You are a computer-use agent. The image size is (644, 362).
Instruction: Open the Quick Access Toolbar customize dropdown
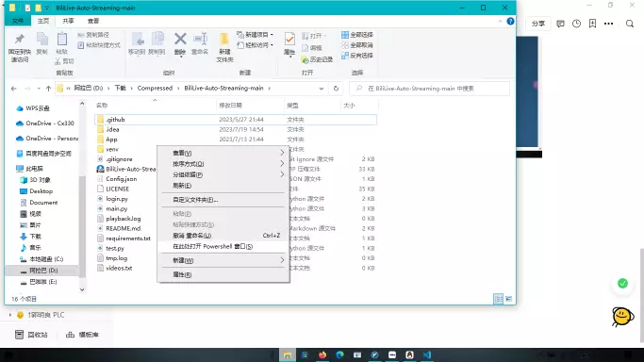[x=47, y=8]
